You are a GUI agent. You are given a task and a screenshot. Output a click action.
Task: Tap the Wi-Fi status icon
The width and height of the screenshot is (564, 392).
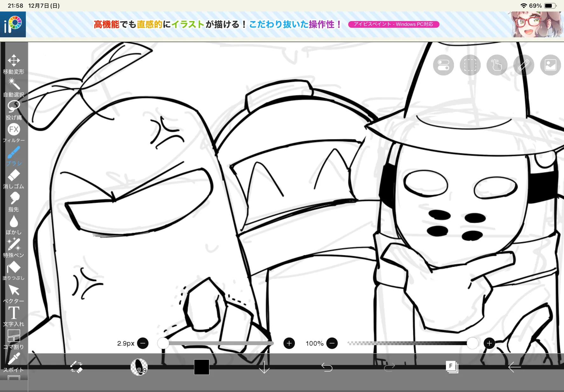click(x=523, y=6)
